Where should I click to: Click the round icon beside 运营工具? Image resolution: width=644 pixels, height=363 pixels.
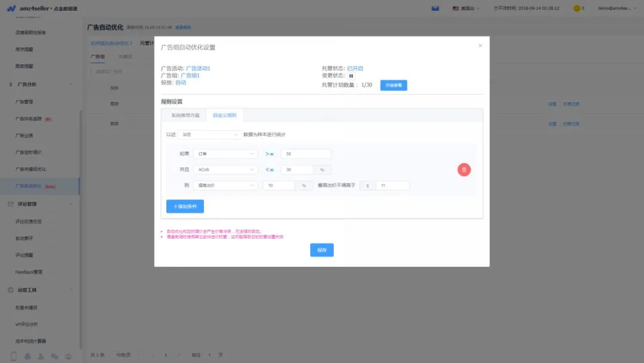11,290
